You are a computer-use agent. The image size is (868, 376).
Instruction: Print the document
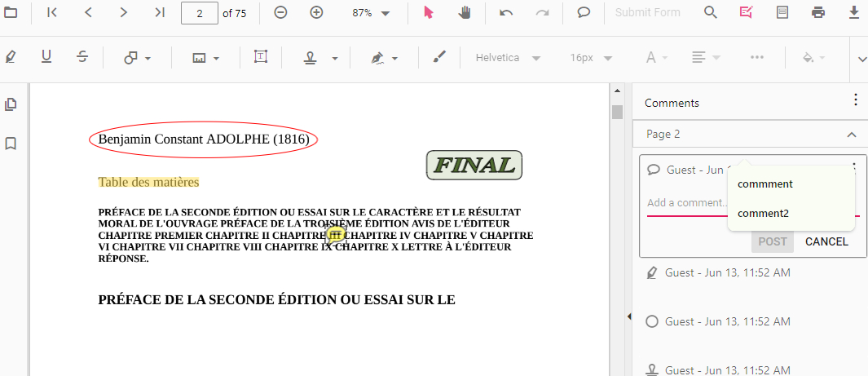coord(818,13)
